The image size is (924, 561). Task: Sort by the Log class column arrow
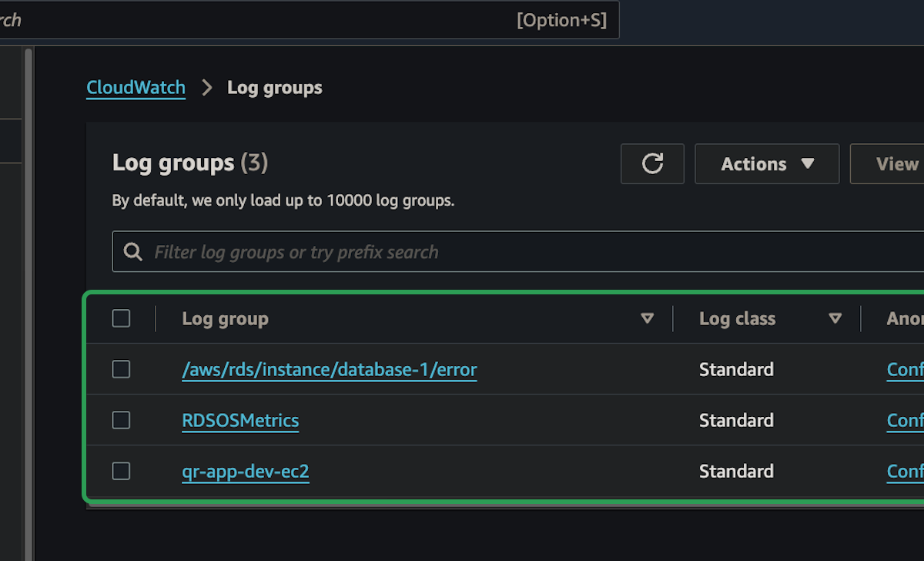(x=835, y=318)
